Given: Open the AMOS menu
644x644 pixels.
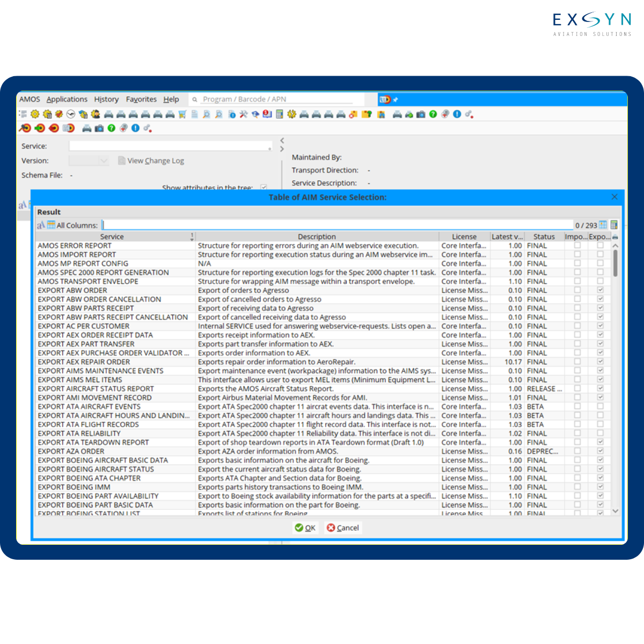Looking at the screenshot, I should tap(30, 99).
